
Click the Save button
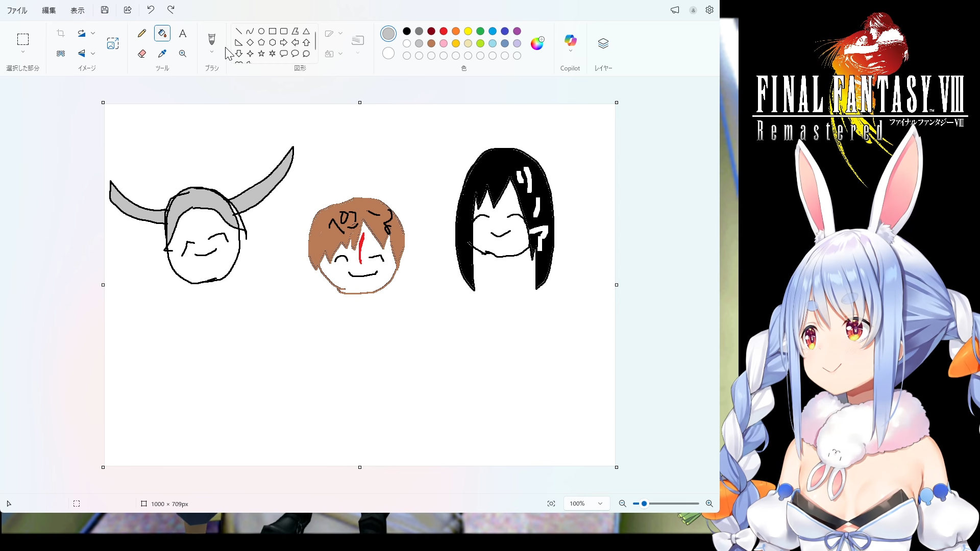tap(105, 10)
